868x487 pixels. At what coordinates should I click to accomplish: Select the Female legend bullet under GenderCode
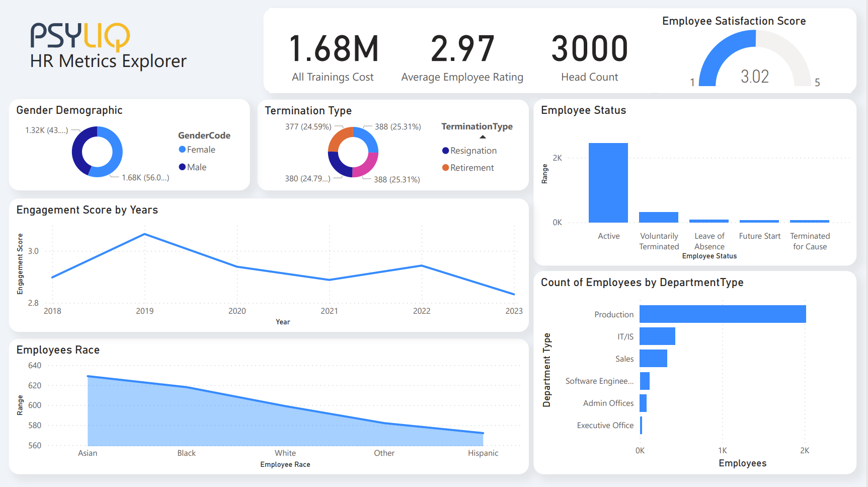[182, 149]
